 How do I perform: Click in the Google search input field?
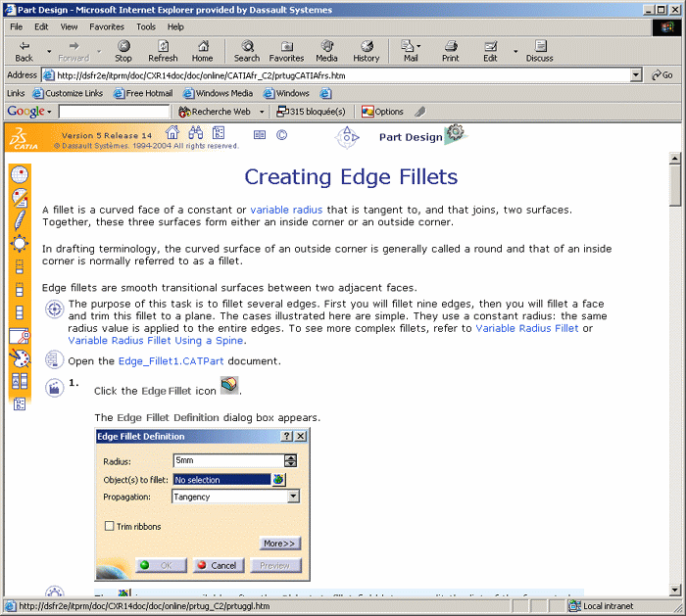[114, 112]
